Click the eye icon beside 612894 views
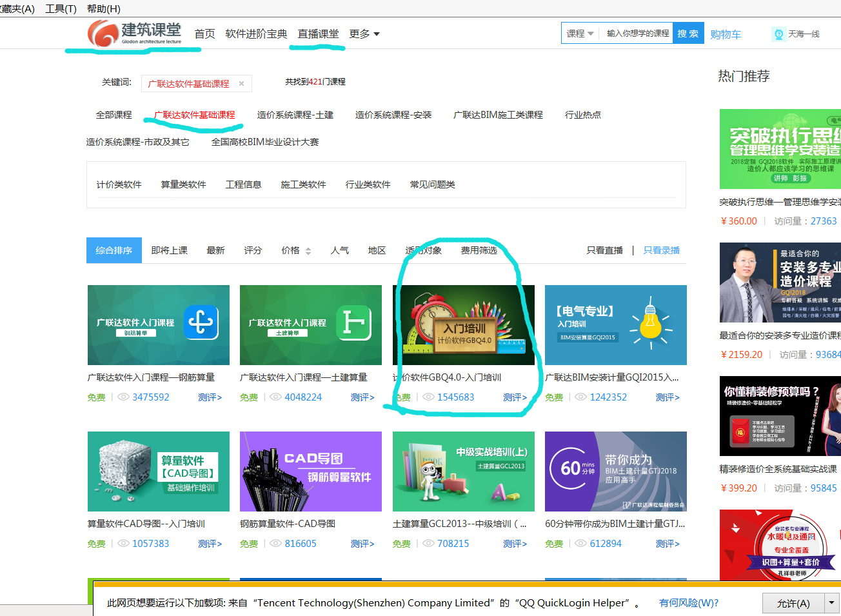Image resolution: width=841 pixels, height=616 pixels. tap(581, 544)
